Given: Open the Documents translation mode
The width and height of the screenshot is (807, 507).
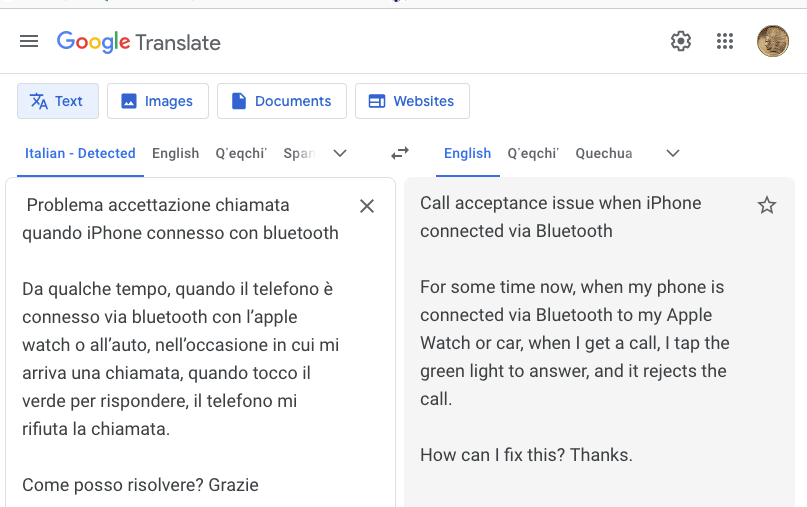Looking at the screenshot, I should click(282, 101).
